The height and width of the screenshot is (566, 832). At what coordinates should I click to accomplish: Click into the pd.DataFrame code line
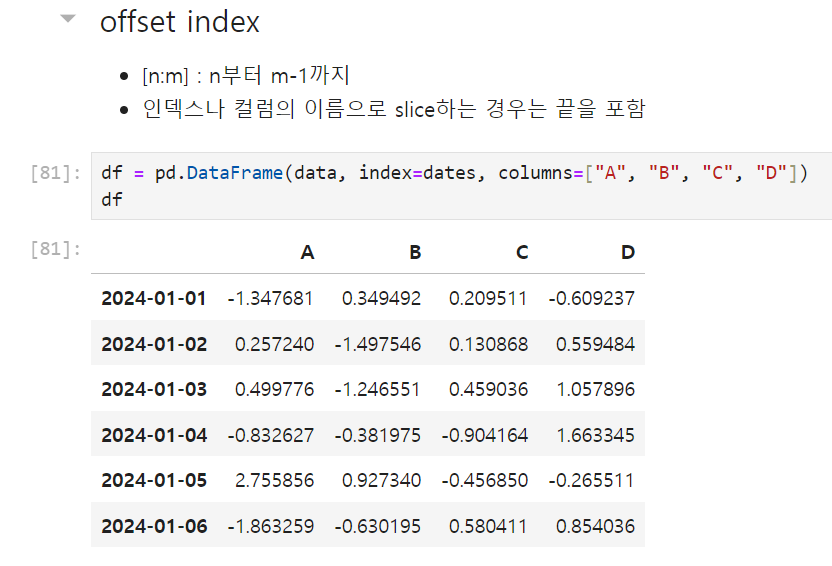(454, 173)
